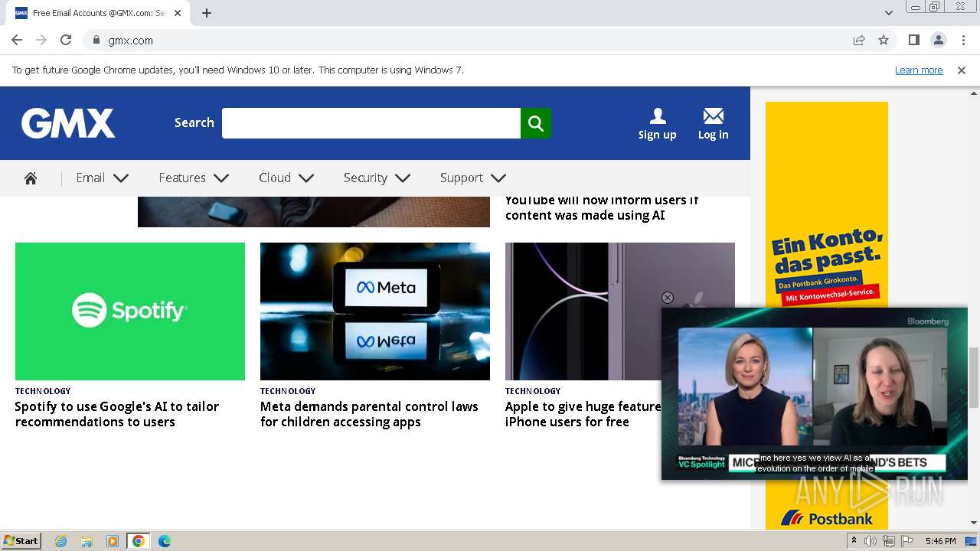Open the media player taskbar icon
The image size is (980, 551).
(113, 541)
